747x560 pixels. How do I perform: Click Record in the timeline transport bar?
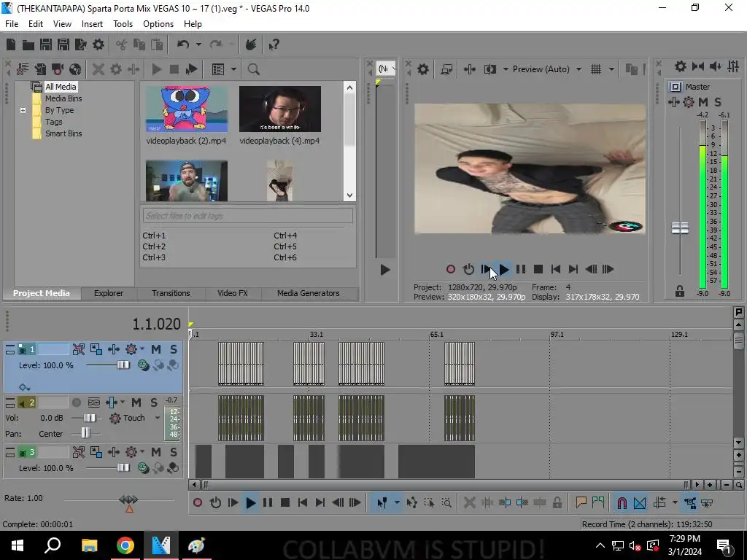coord(198,503)
